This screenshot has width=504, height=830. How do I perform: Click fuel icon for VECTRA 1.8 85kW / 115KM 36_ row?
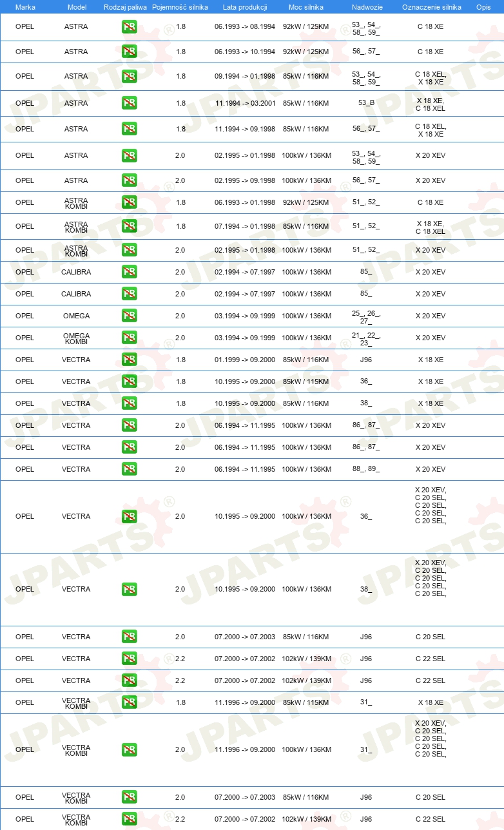[x=130, y=381]
